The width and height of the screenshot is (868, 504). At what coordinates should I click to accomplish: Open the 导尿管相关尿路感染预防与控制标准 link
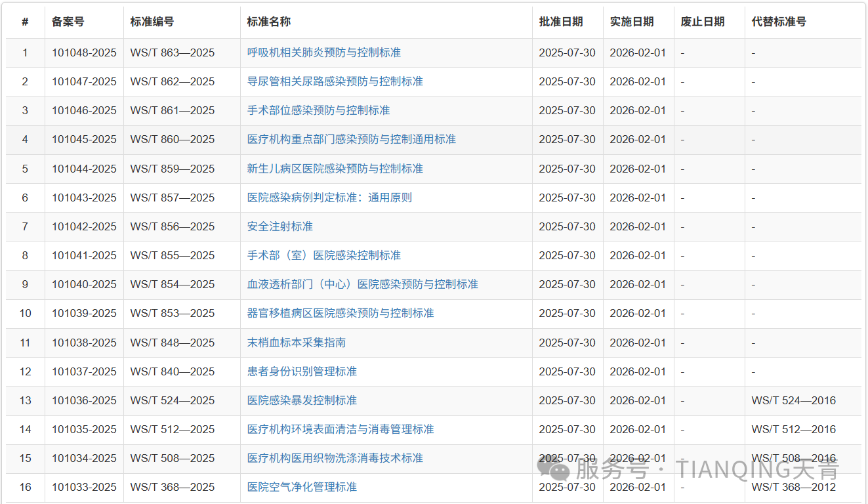click(335, 81)
